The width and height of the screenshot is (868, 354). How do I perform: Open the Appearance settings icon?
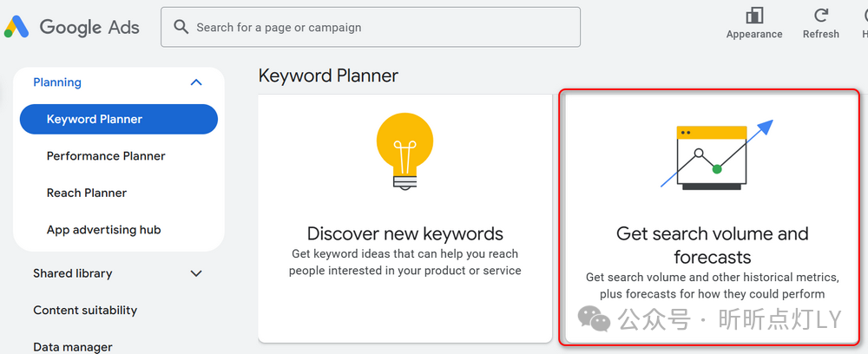point(754,16)
